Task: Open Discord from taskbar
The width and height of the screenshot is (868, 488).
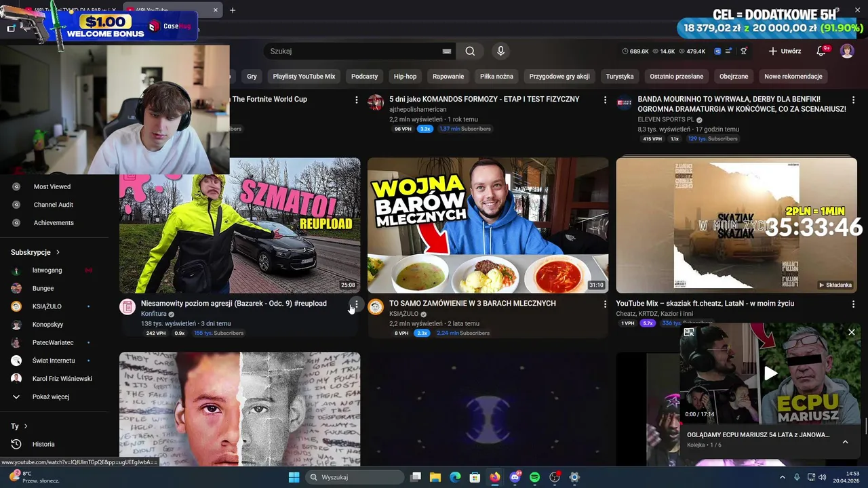Action: 515,477
